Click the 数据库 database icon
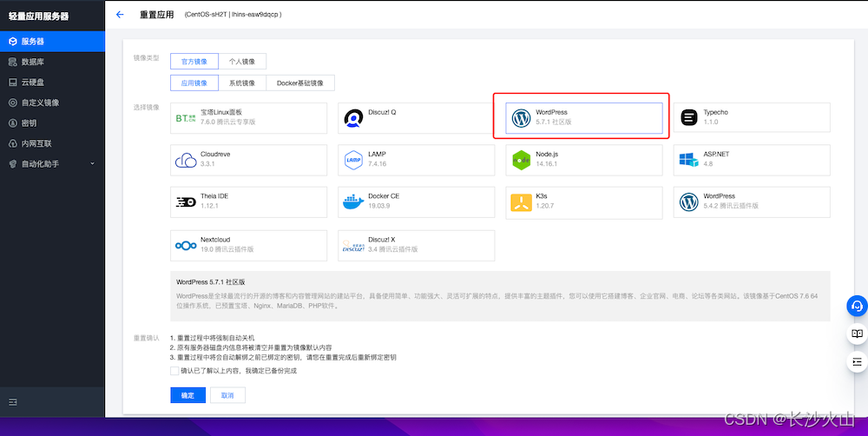868x436 pixels. coord(13,62)
